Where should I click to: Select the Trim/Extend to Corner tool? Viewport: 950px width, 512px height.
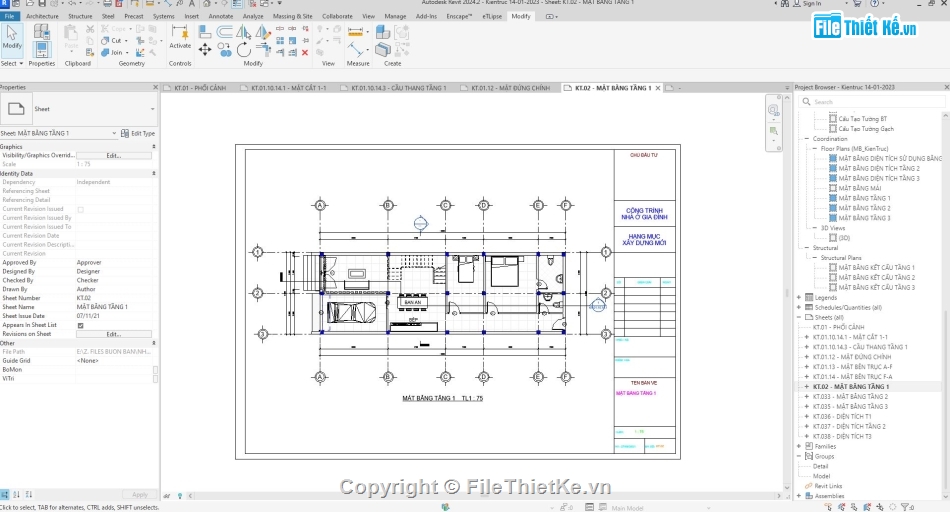pos(264,50)
